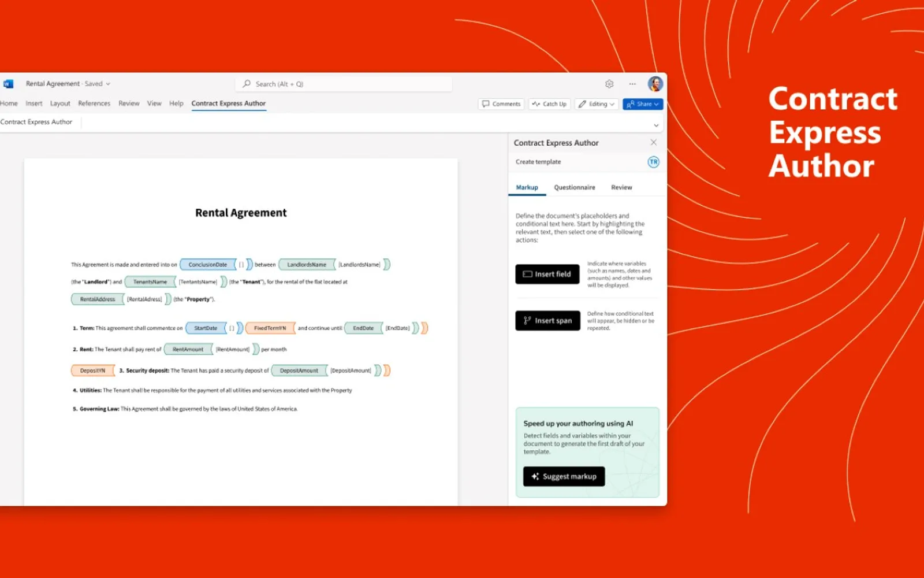Click the Insert span button
The width and height of the screenshot is (924, 578).
(x=547, y=320)
